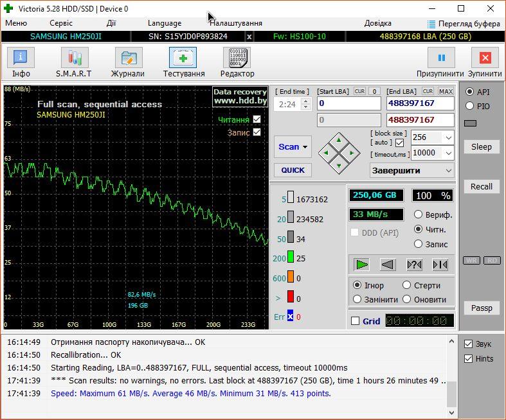Open the Довідка help menu

coord(377,23)
